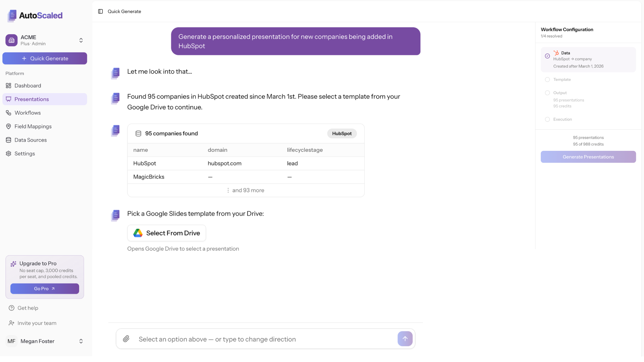The image size is (644, 362).
Task: Start a new Quick Generate
Action: (45, 58)
